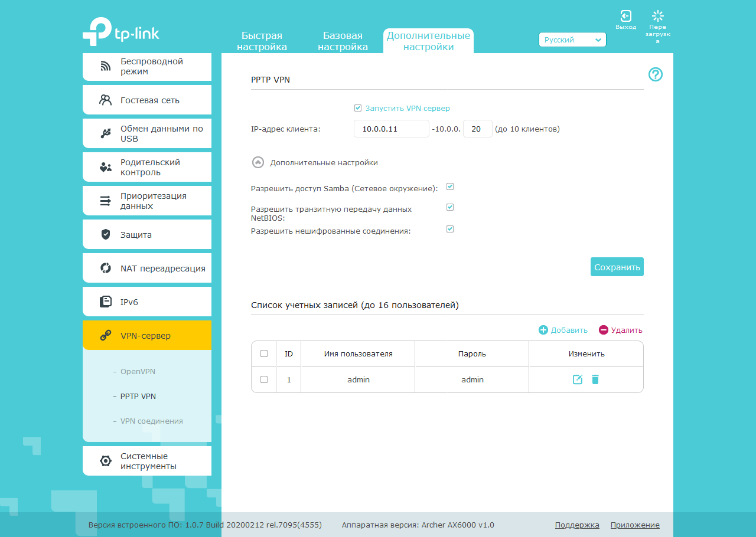
Task: Click the NAT forwarding icon
Action: click(106, 268)
